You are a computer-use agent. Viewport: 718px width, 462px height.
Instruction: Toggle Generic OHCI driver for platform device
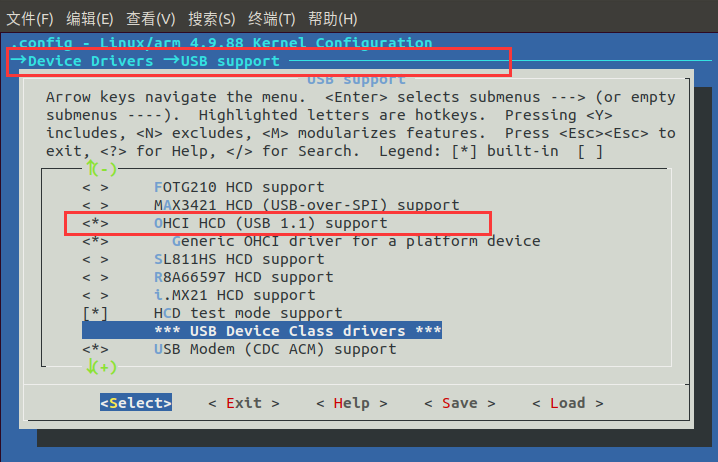311,241
